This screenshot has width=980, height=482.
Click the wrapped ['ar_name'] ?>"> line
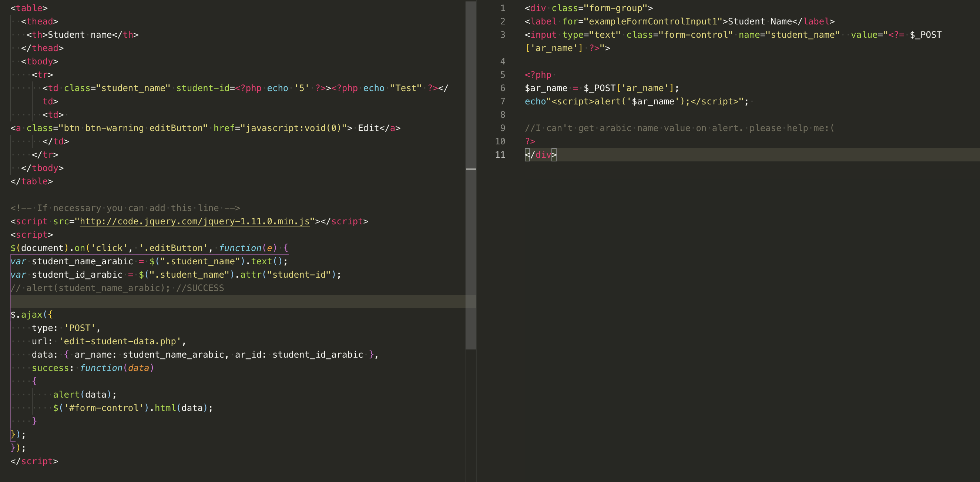tap(567, 48)
